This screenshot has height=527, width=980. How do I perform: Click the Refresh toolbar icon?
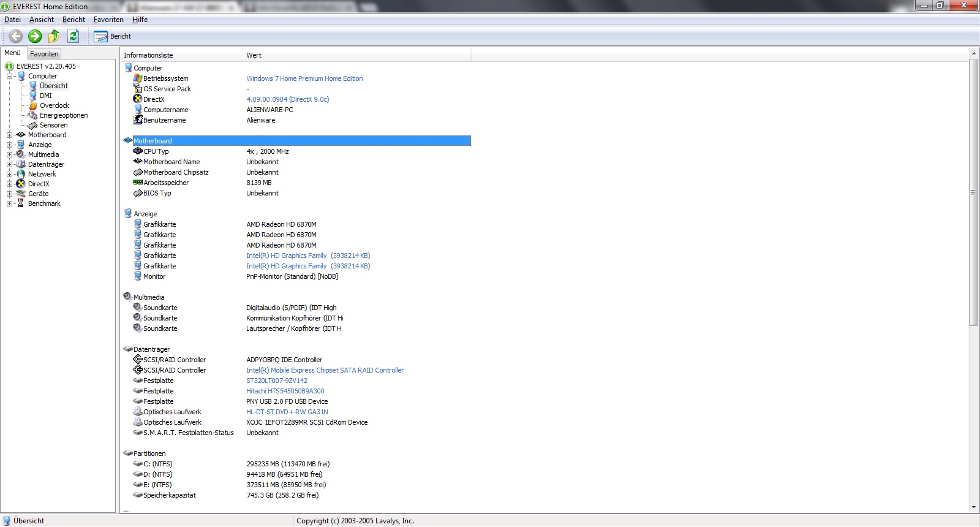[x=73, y=36]
